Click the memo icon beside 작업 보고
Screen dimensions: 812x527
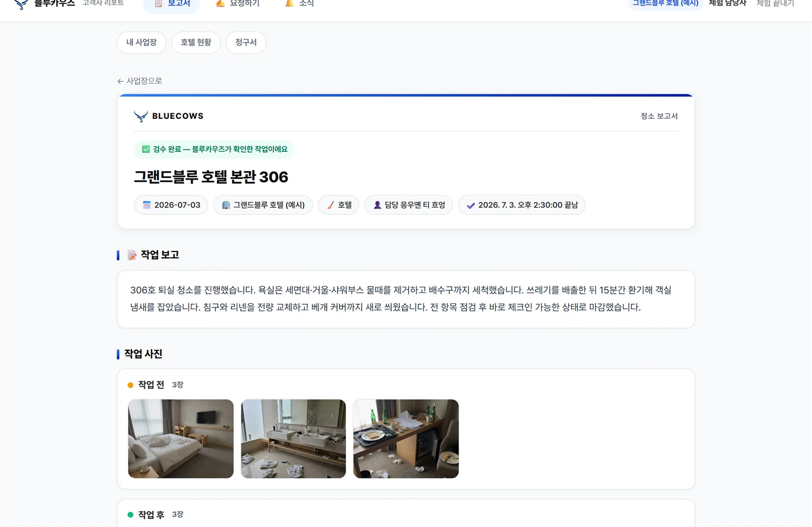[x=132, y=255]
